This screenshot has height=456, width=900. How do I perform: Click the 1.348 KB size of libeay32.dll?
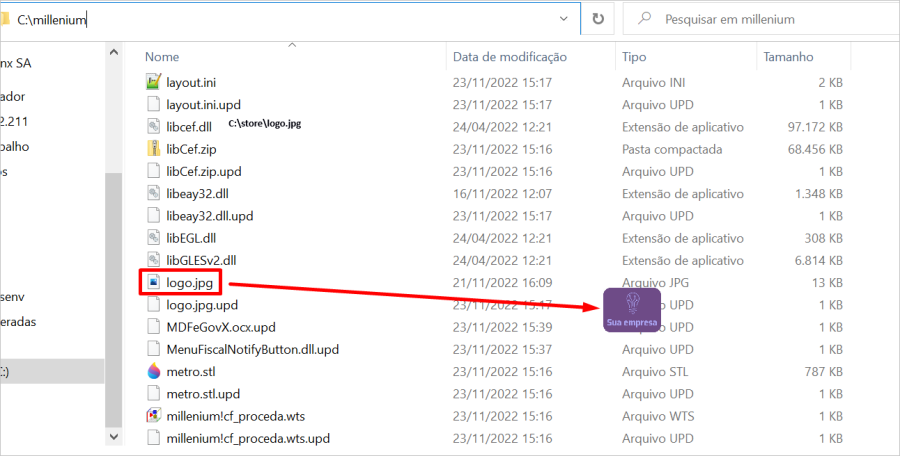coord(818,194)
